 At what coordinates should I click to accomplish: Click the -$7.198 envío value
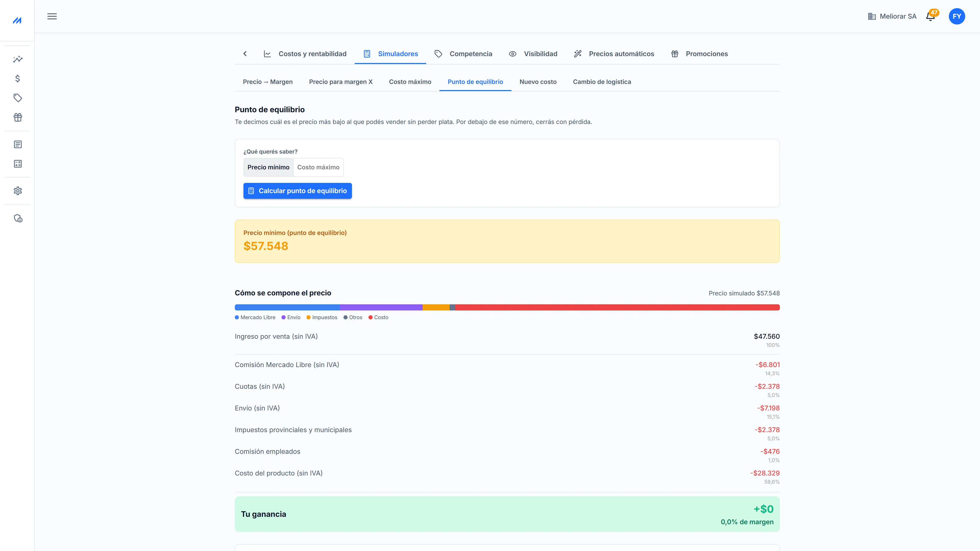[x=768, y=408]
